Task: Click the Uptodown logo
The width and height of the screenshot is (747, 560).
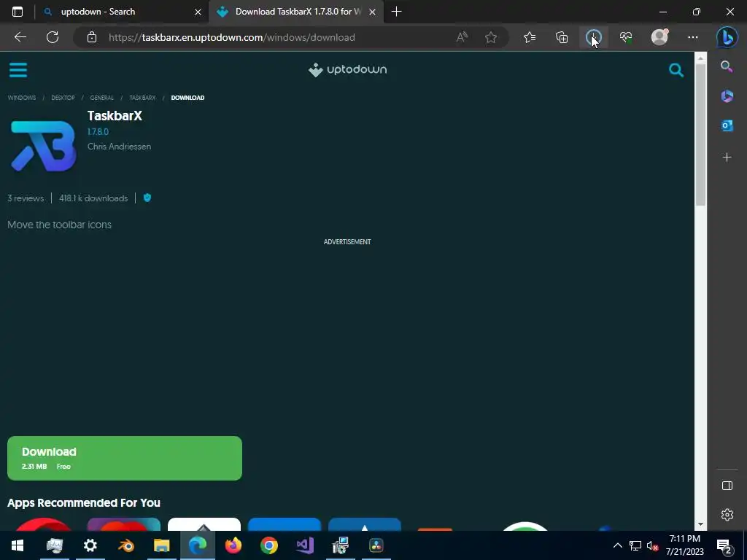Action: coord(347,69)
